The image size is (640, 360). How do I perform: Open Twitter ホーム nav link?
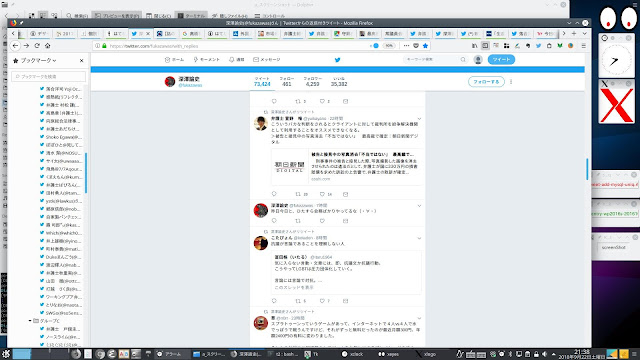tap(174, 60)
